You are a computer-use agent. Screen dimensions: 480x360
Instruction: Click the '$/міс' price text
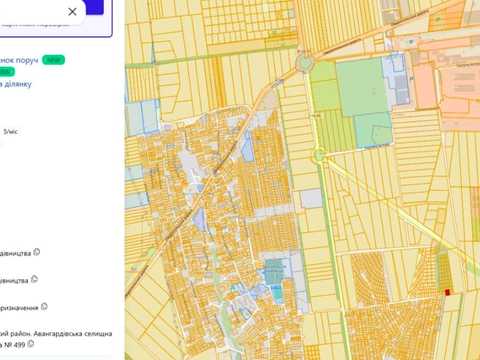[x=11, y=132]
